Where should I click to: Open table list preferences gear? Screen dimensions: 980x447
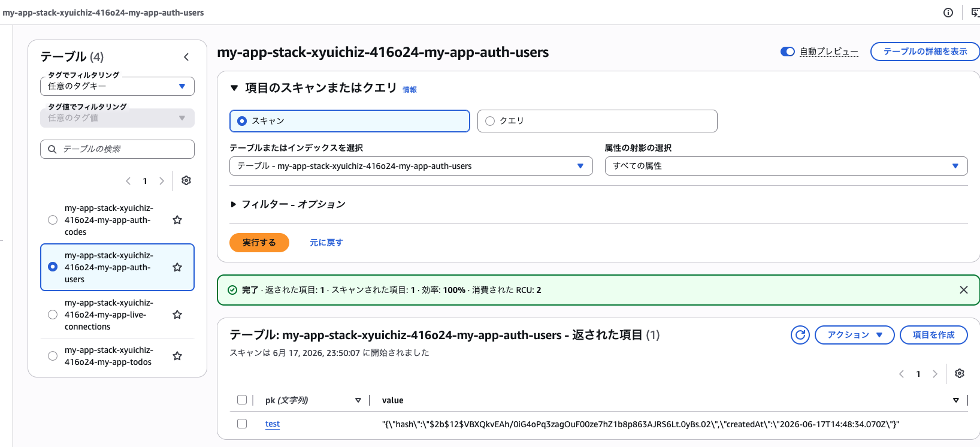point(186,180)
